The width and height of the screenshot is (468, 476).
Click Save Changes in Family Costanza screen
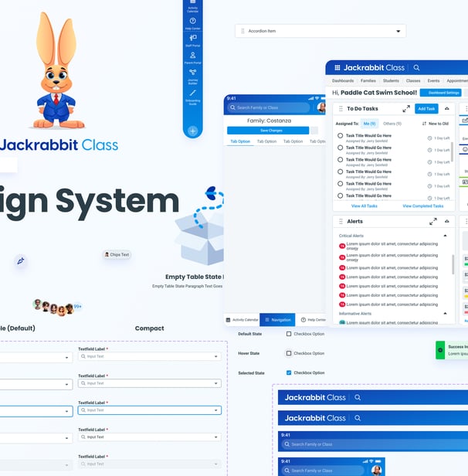(x=268, y=131)
